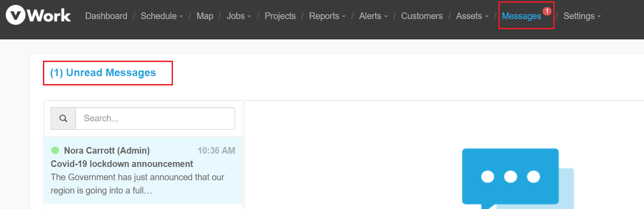Screen dimensions: 644x209
Task: Open the Settings dropdown menu
Action: pos(582,16)
